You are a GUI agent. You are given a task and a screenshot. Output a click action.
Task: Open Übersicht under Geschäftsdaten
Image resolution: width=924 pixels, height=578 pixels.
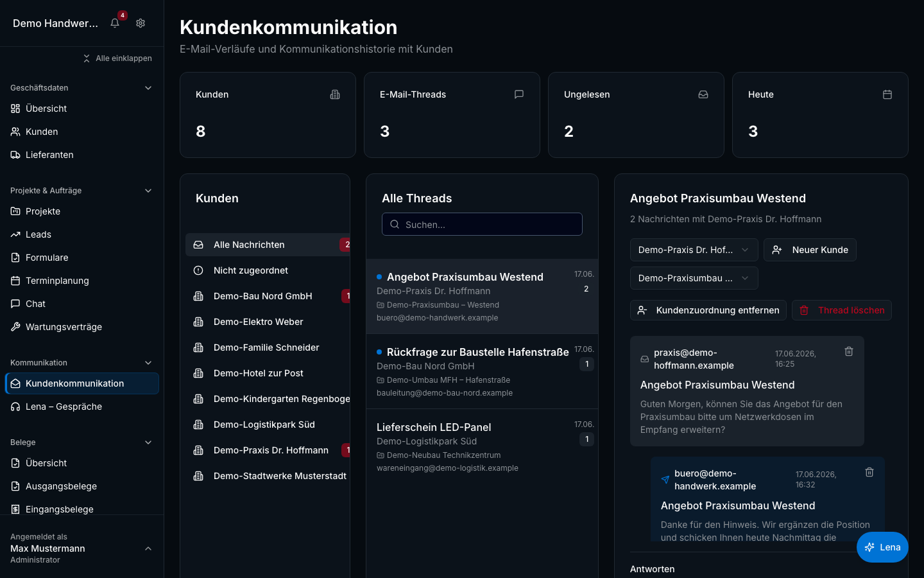(82, 109)
